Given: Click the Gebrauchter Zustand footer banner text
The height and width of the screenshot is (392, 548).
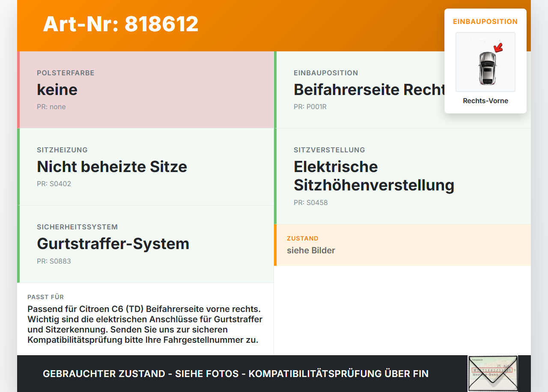Looking at the screenshot, I should [x=235, y=374].
